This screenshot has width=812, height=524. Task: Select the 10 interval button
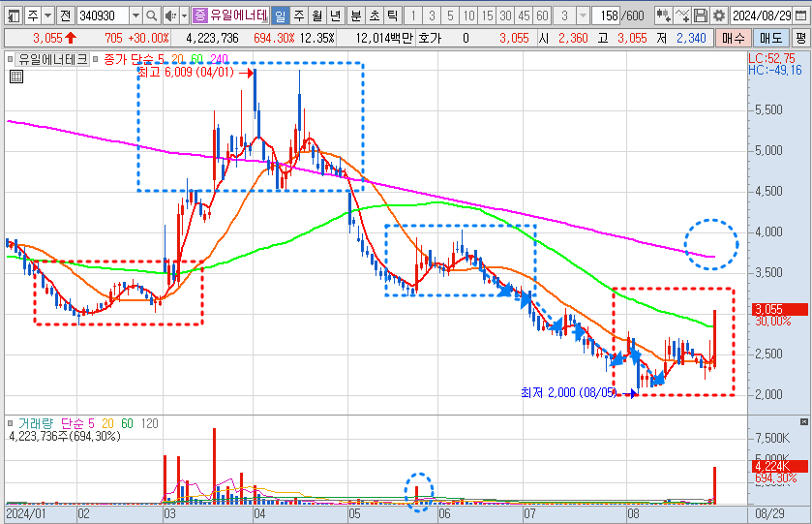click(468, 16)
